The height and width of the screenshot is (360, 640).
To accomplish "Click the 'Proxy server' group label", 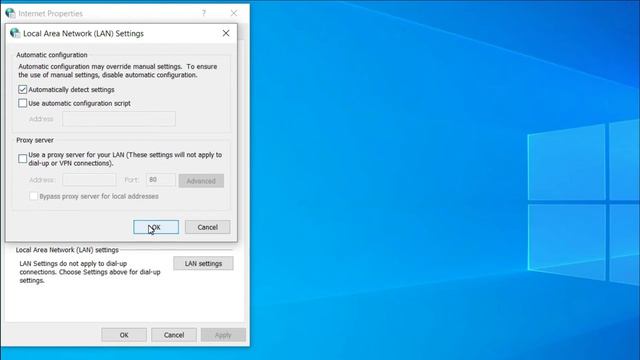I will 35,140.
